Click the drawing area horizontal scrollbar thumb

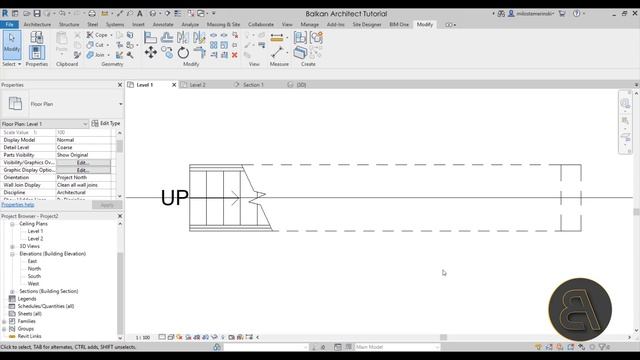pyautogui.click(x=443, y=338)
